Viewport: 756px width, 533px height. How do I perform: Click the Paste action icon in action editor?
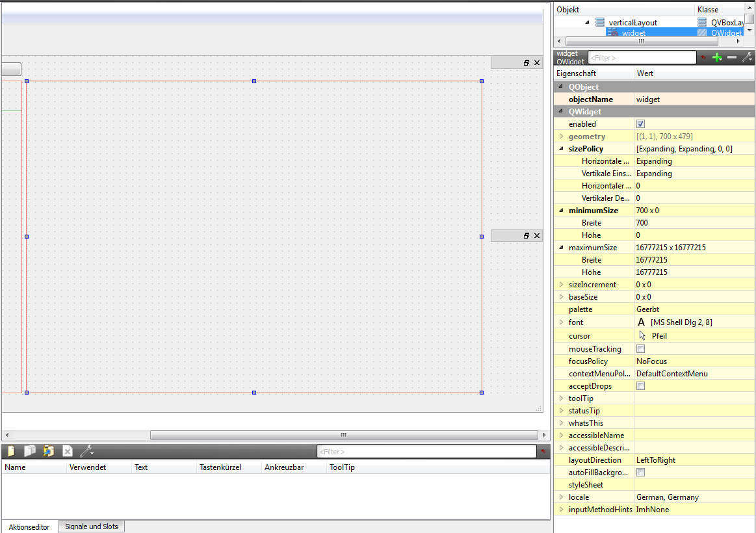tap(48, 451)
